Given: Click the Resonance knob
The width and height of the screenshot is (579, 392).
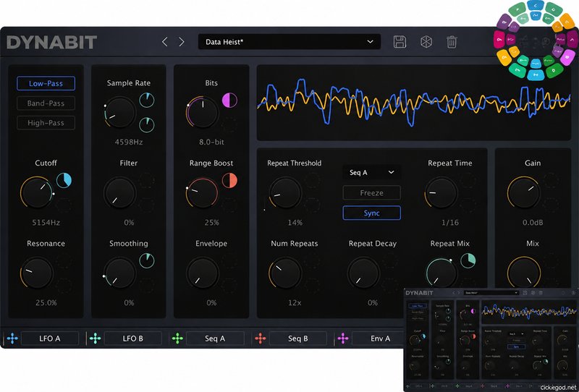Looking at the screenshot, I should (x=37, y=273).
